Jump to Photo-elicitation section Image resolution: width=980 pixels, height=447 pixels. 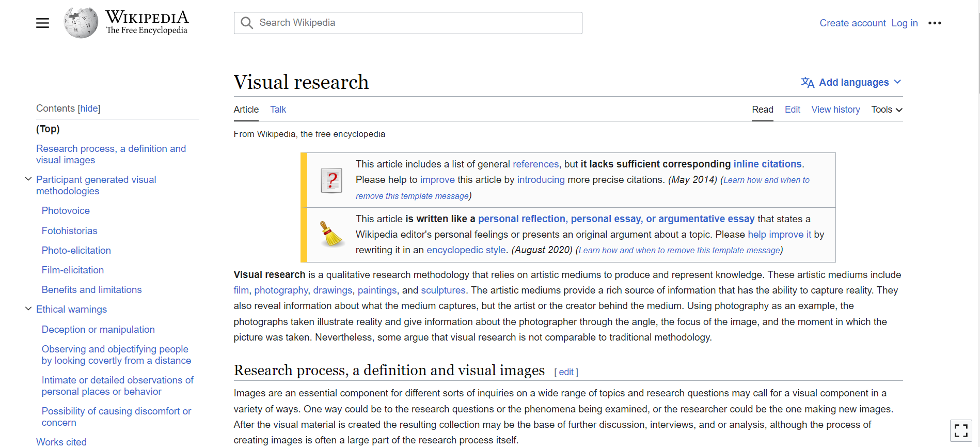point(76,251)
